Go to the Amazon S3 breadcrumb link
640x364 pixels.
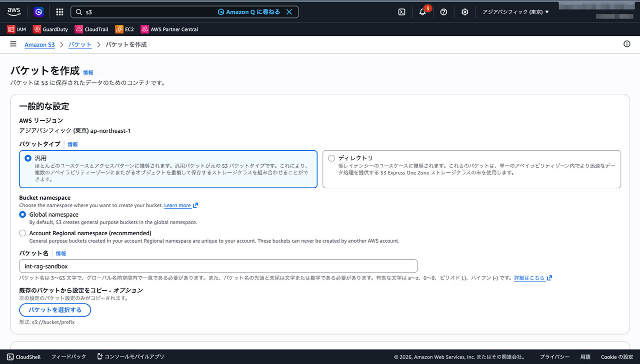[x=39, y=45]
